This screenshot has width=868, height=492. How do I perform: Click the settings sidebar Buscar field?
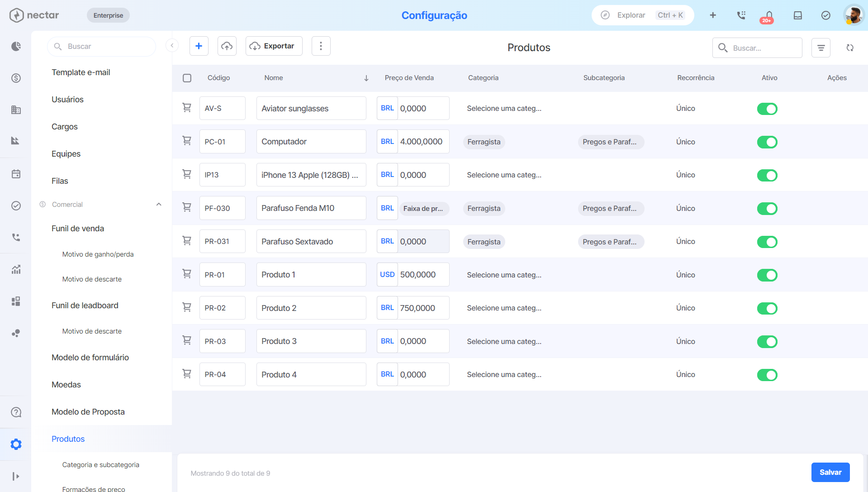(x=101, y=46)
